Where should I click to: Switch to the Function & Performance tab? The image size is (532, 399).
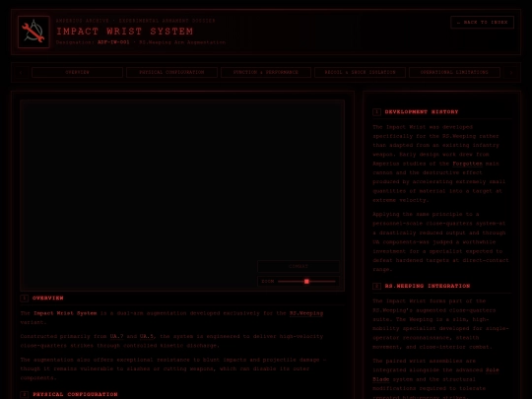coord(266,72)
